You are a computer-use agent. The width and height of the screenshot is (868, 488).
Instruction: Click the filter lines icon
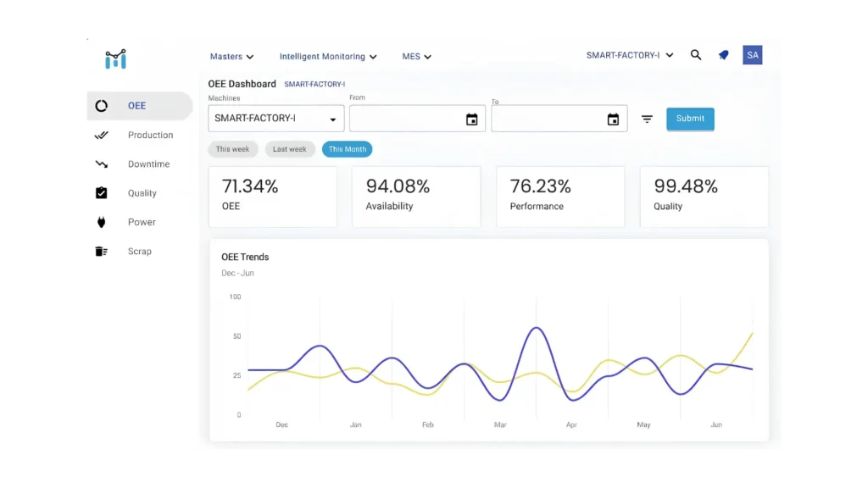pyautogui.click(x=647, y=119)
